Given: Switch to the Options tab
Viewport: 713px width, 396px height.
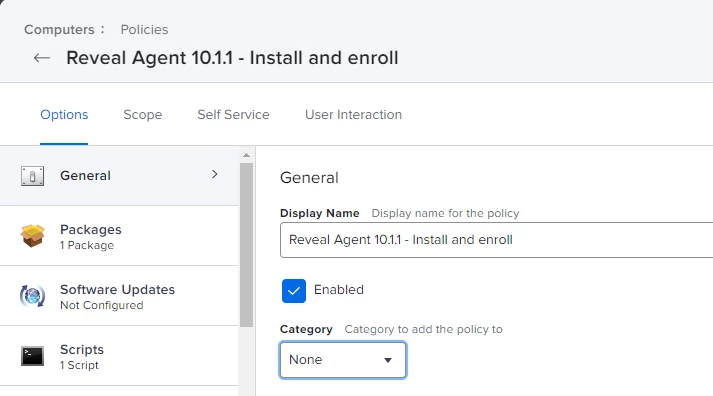Looking at the screenshot, I should [x=64, y=115].
